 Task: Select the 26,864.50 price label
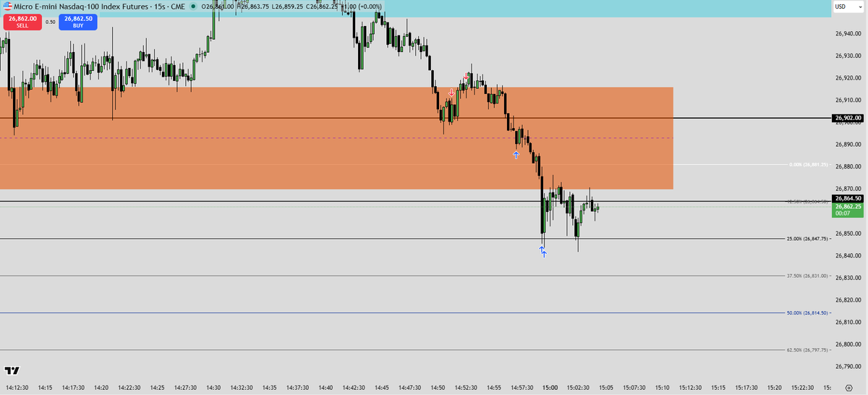(848, 198)
